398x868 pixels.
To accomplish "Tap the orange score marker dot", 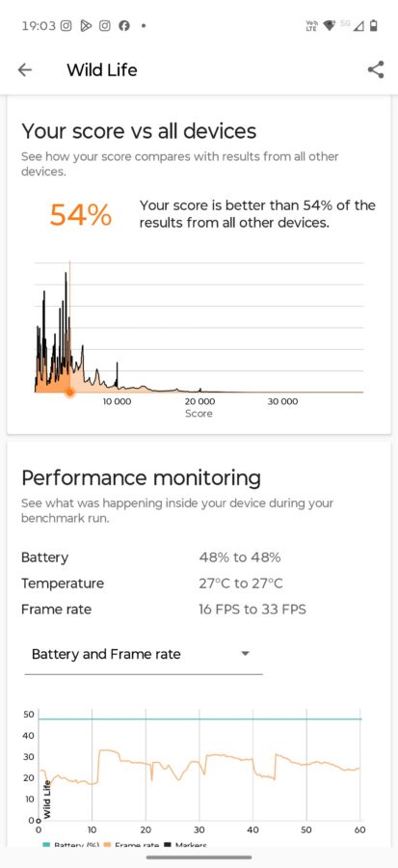I will click(69, 393).
